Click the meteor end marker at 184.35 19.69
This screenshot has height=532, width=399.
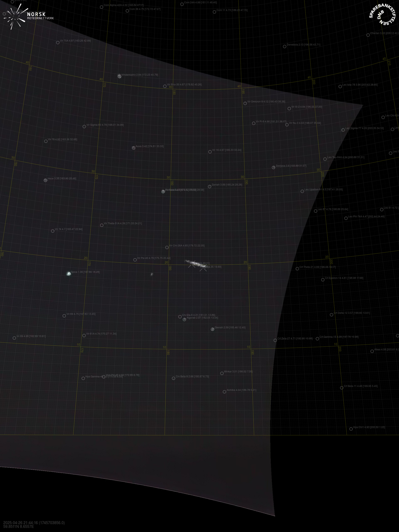click(203, 268)
